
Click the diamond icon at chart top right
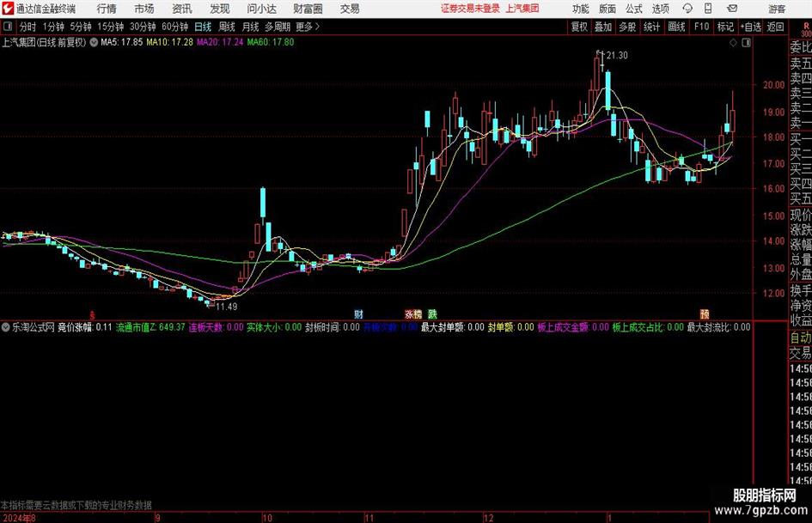(x=733, y=43)
